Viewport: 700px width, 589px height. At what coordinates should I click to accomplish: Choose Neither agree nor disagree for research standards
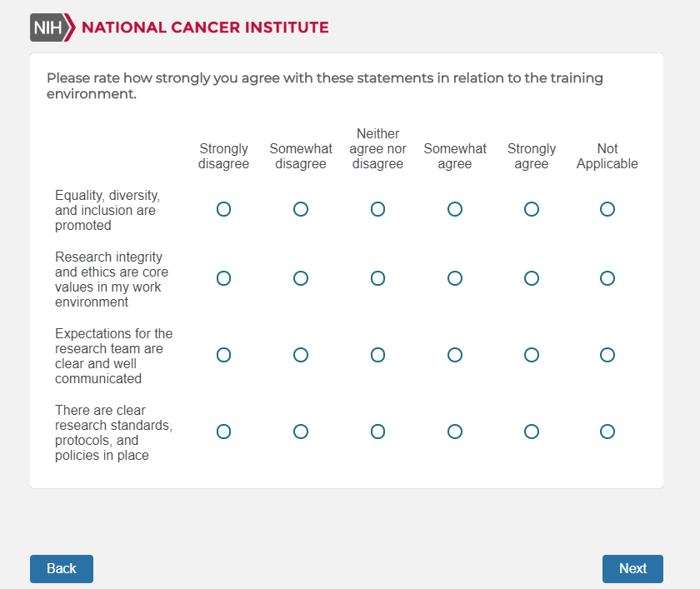coord(377,432)
